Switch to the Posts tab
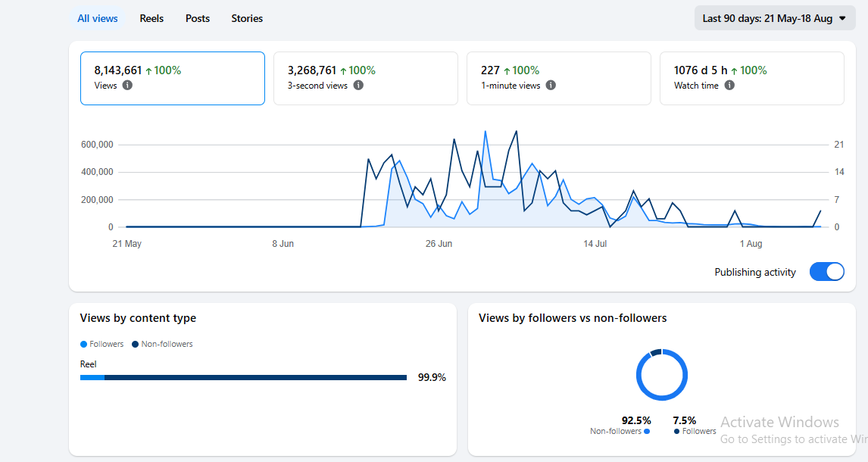Screen dimensions: 868x462 pos(198,18)
